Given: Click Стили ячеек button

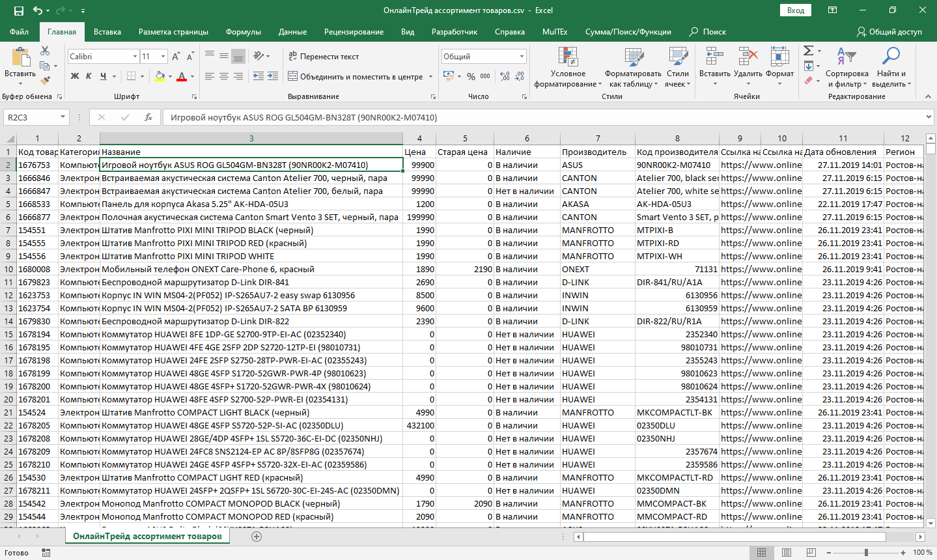Looking at the screenshot, I should (678, 68).
